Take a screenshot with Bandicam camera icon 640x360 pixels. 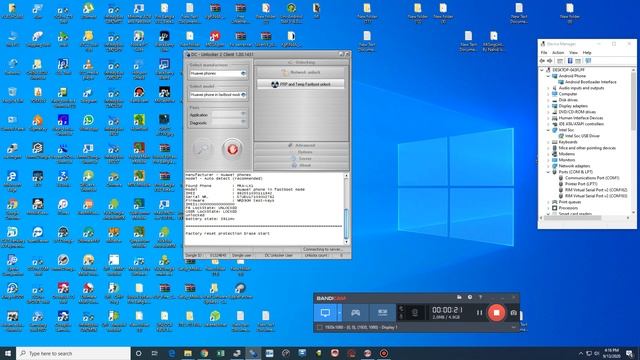[x=513, y=313]
